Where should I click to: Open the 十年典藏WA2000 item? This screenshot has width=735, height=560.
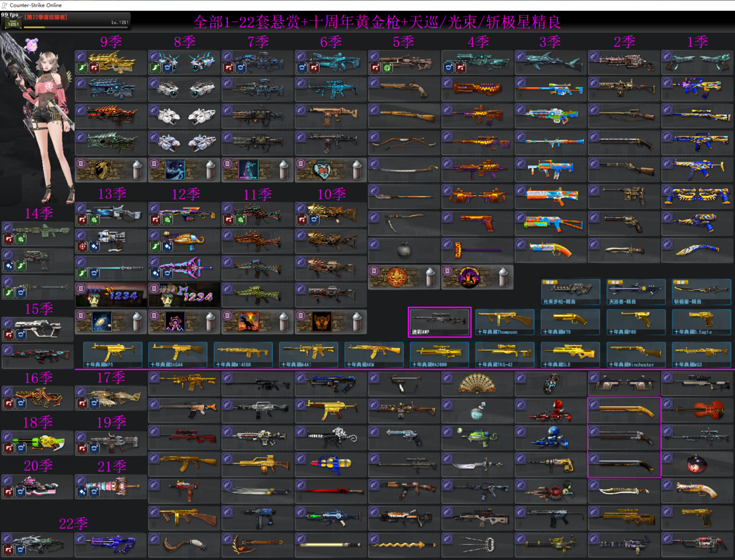coord(439,355)
